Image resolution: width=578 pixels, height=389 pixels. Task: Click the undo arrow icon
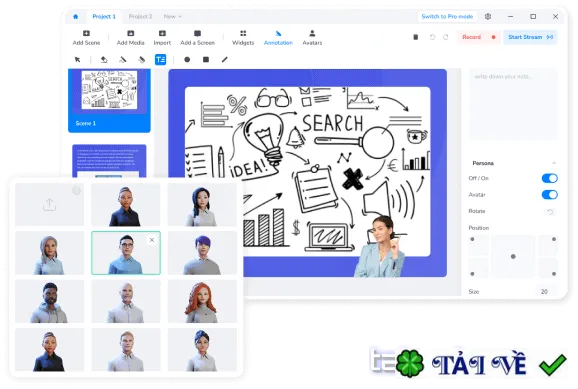pos(432,37)
